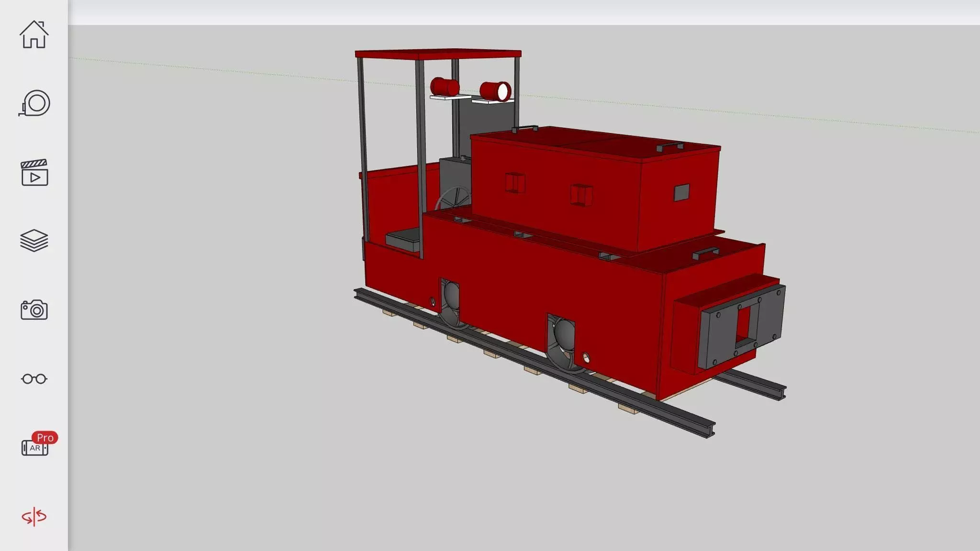
Task: Open the glasses view-options icon
Action: coord(34,379)
